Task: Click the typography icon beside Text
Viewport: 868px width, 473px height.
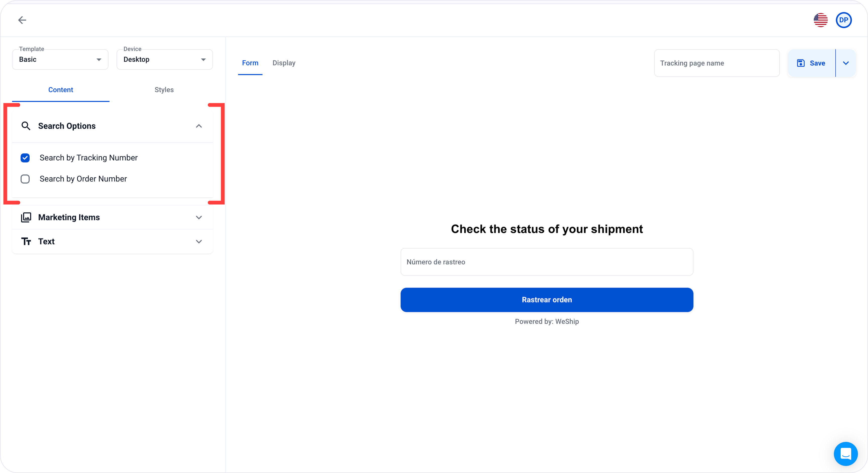Action: [x=26, y=242]
